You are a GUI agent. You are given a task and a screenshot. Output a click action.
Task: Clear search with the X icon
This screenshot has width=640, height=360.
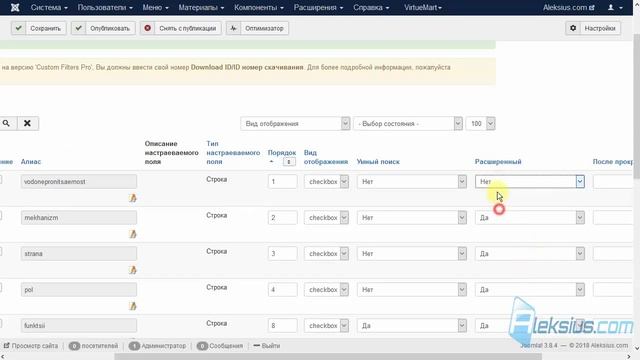pos(27,123)
